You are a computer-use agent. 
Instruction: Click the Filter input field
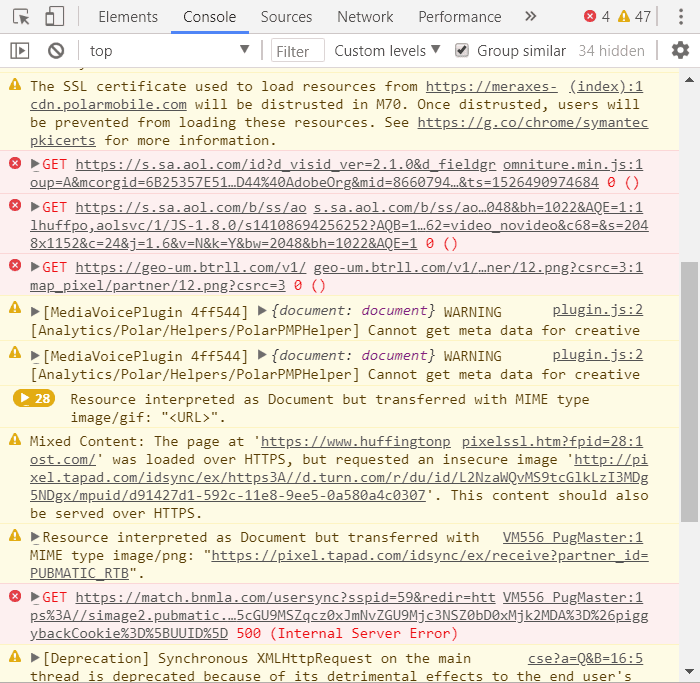pyautogui.click(x=298, y=51)
